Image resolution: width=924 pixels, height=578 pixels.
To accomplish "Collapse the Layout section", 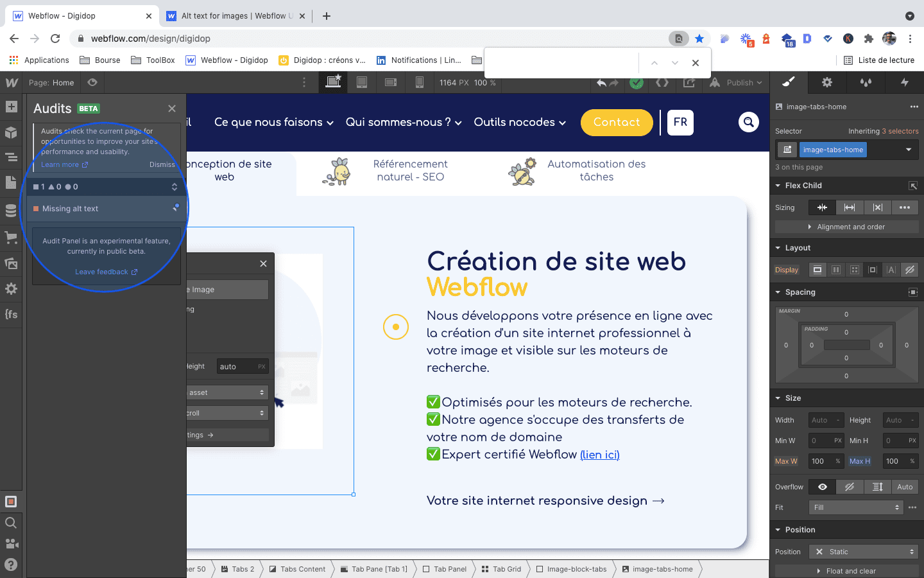I will point(778,248).
